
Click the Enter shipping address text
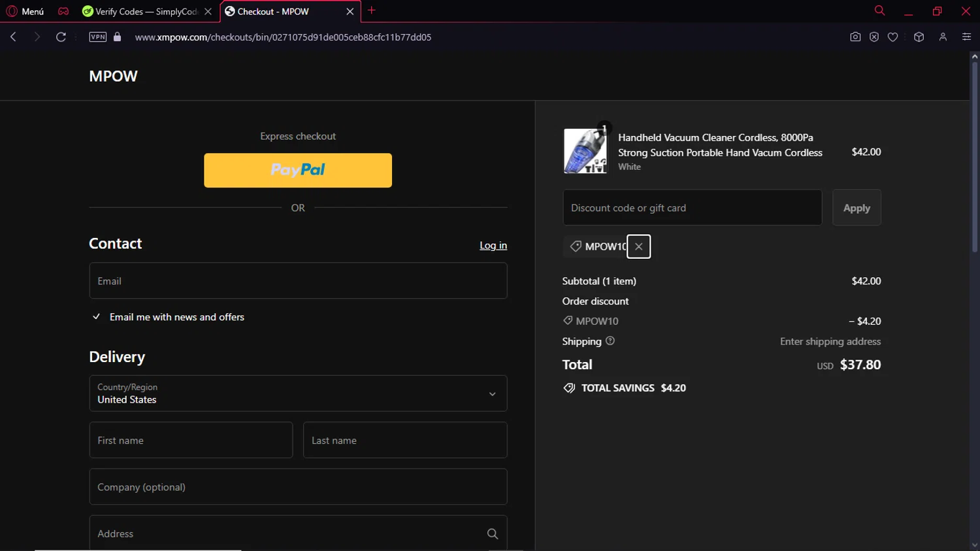830,341
